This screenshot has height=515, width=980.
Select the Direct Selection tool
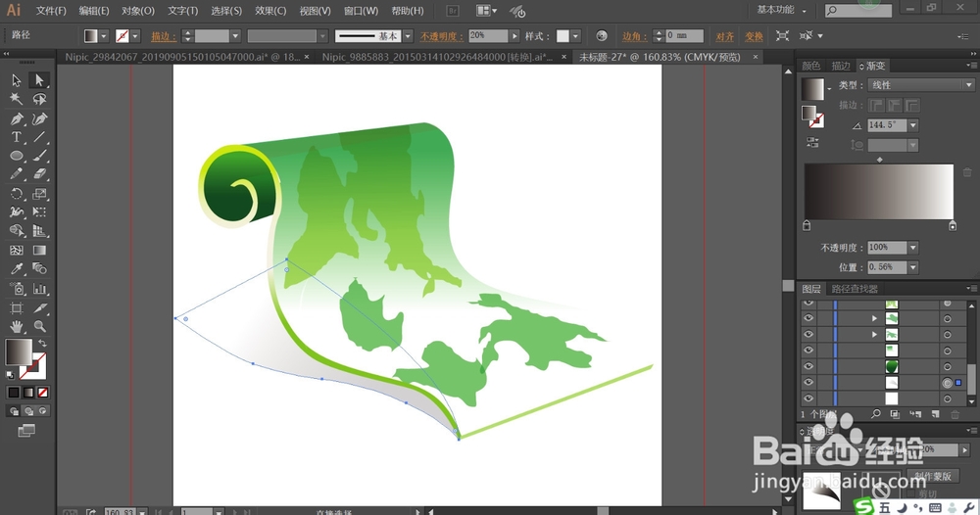point(40,80)
